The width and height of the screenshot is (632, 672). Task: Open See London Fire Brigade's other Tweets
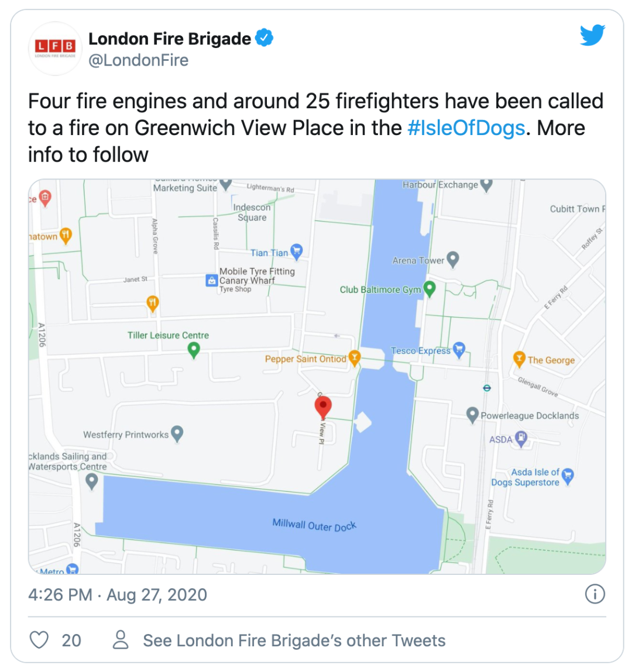pyautogui.click(x=294, y=640)
